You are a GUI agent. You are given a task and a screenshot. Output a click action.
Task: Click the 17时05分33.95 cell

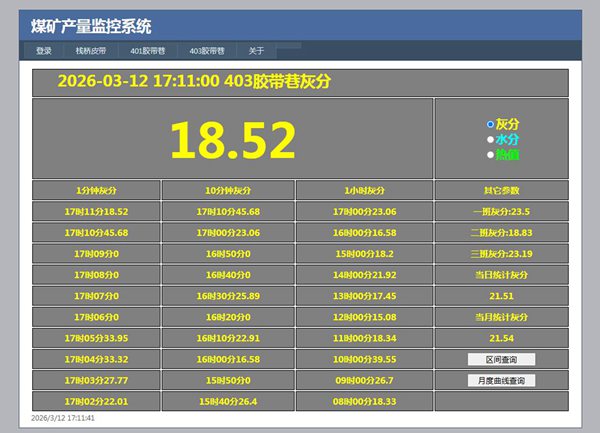pyautogui.click(x=96, y=338)
